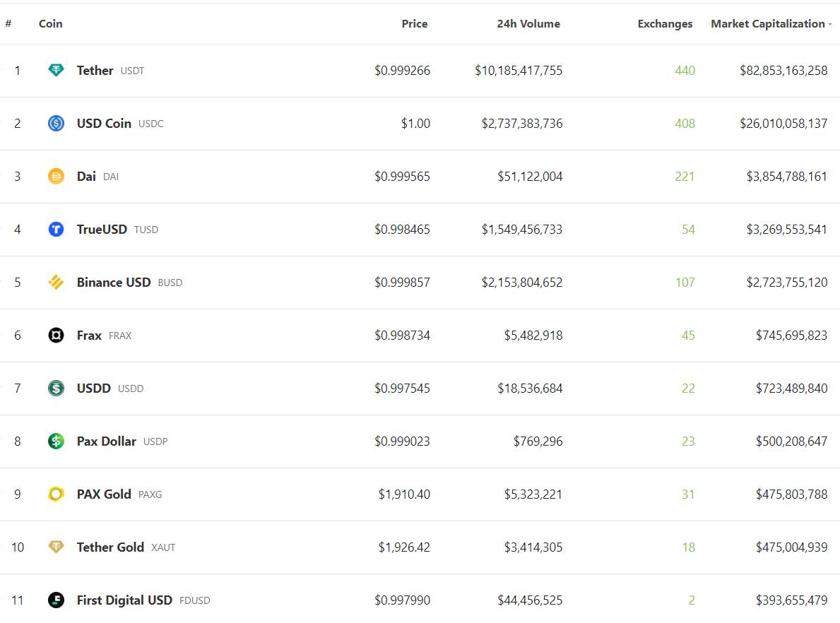
Task: Select Tether 24h volume $10,185,417,755
Action: 519,70
